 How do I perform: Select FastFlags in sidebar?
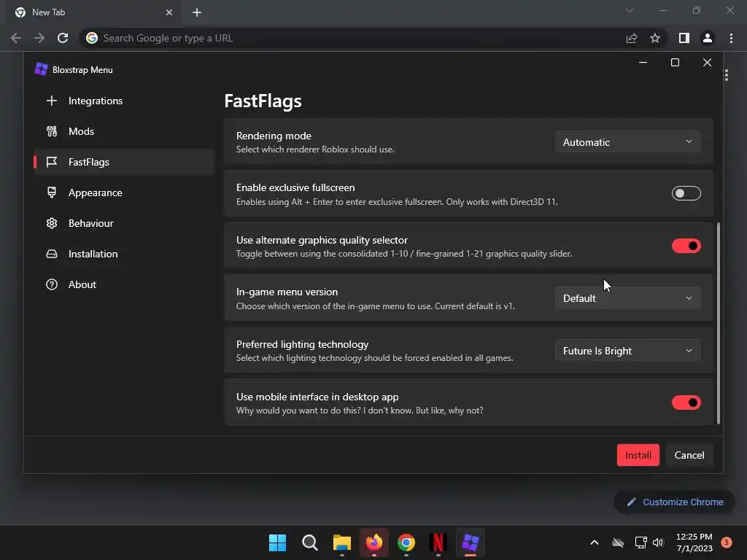pyautogui.click(x=124, y=162)
